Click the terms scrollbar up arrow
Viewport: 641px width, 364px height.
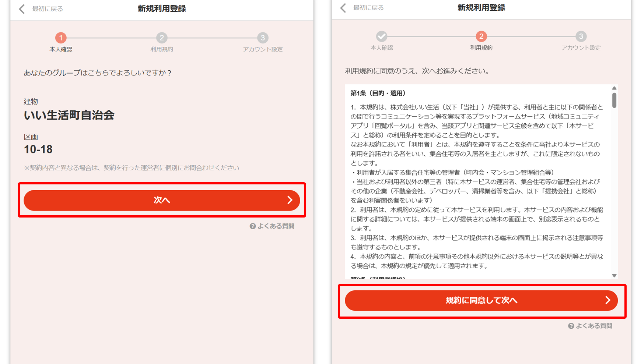[614, 88]
